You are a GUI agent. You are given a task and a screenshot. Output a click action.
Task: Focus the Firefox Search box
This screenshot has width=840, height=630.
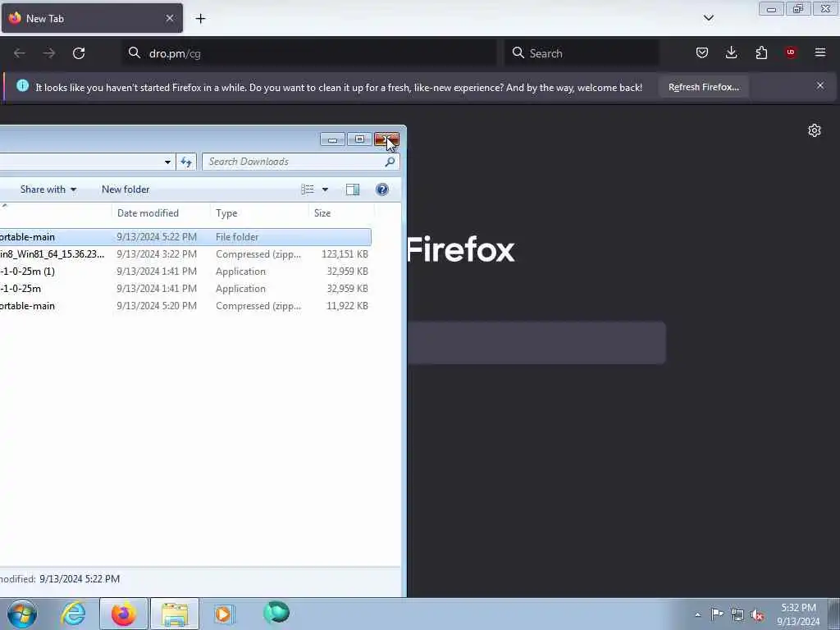click(x=582, y=53)
